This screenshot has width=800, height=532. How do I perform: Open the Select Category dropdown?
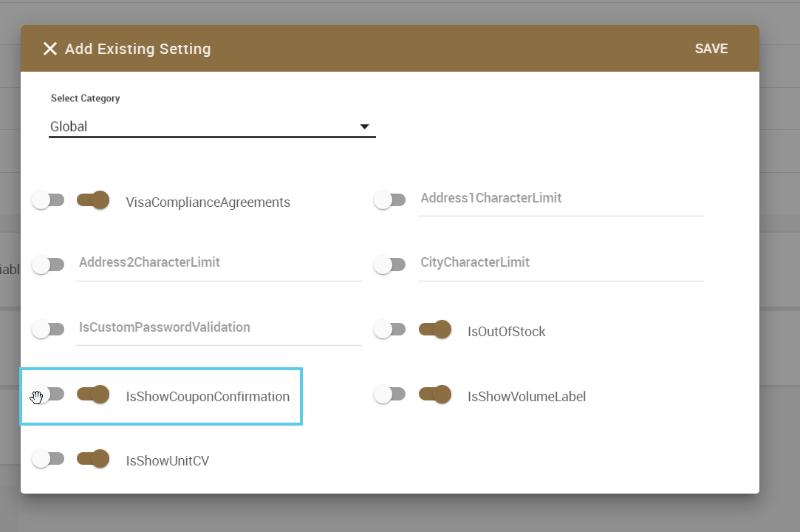point(212,127)
